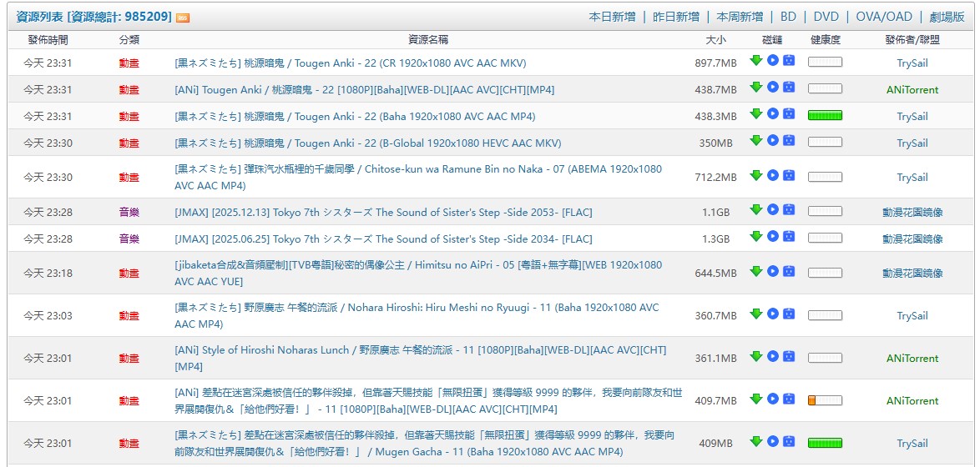Screen dimensions: 980x467
Task: Click the robot icon in the 350MB row
Action: pos(789,141)
